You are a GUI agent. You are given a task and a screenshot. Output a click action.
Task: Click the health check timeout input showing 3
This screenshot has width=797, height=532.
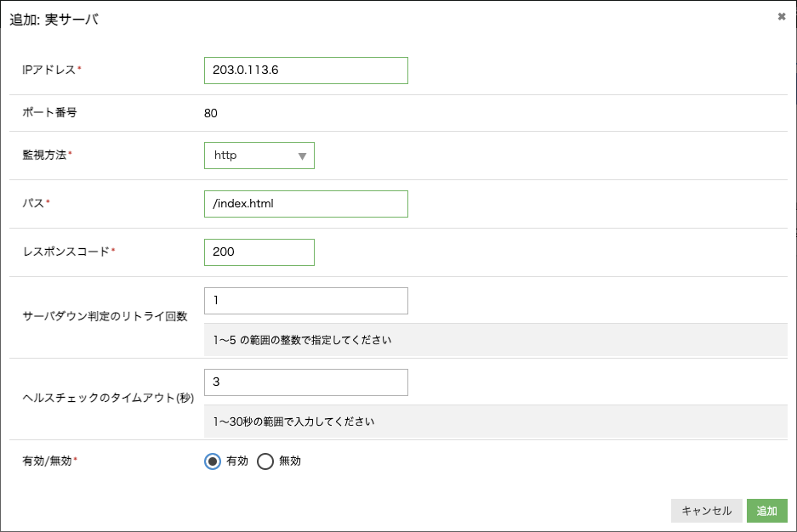(305, 382)
